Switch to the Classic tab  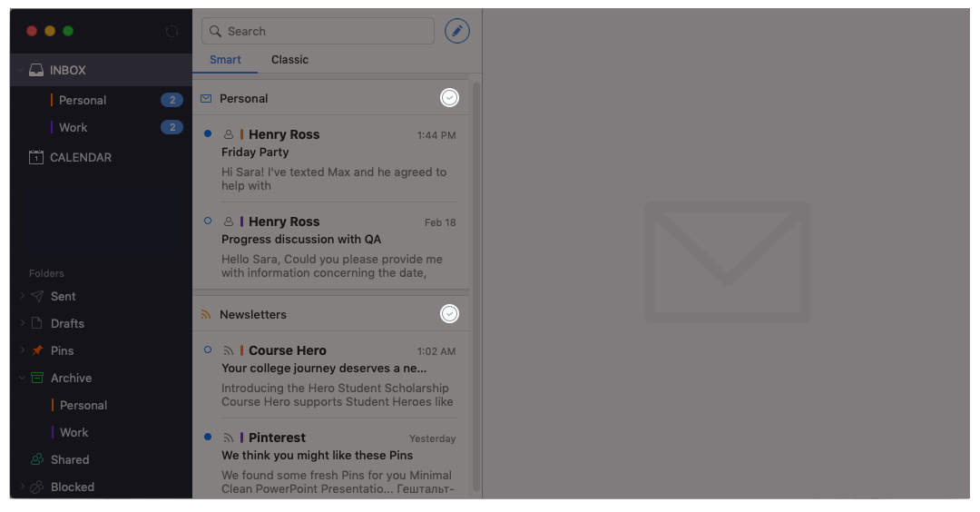point(289,59)
